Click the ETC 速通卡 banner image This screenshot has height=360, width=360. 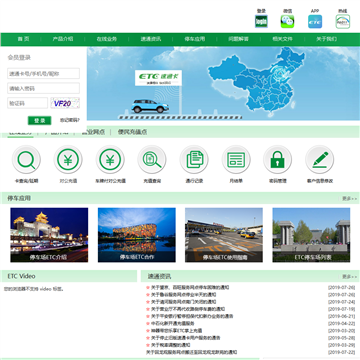point(223,83)
